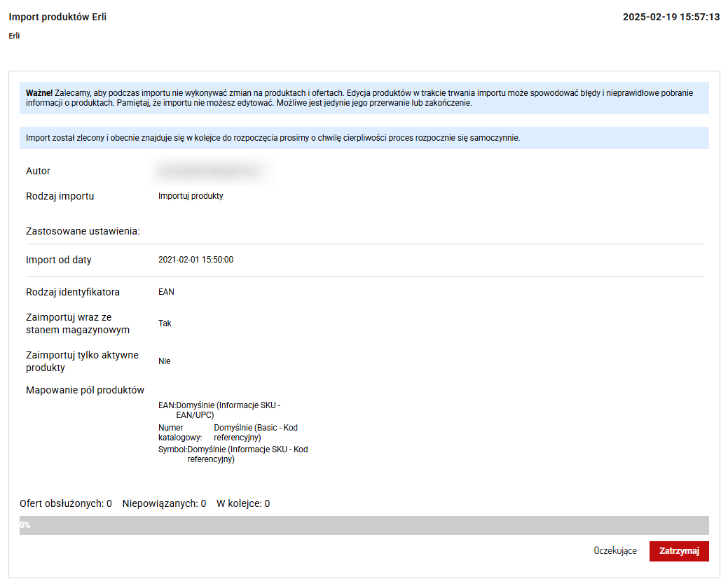
Task: Click the import timestamp in the header
Action: 671,17
